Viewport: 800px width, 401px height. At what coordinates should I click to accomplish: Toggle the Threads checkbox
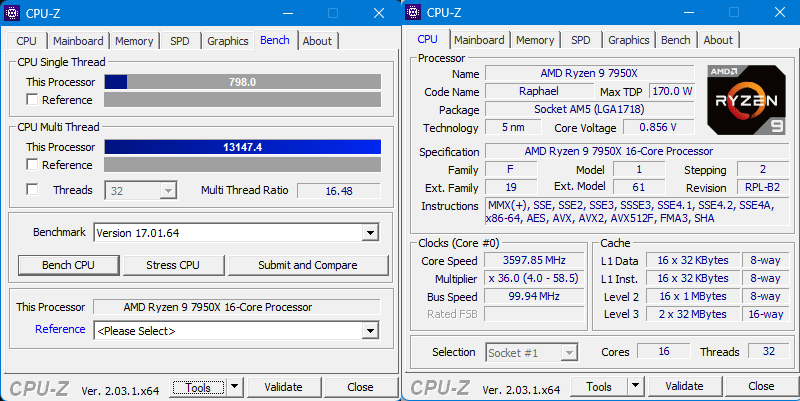32,189
